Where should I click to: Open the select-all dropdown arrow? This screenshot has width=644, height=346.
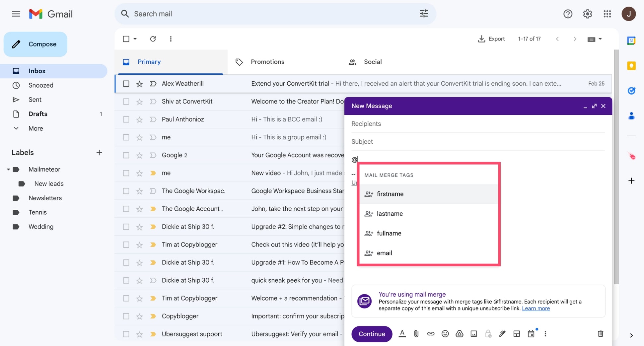[135, 39]
